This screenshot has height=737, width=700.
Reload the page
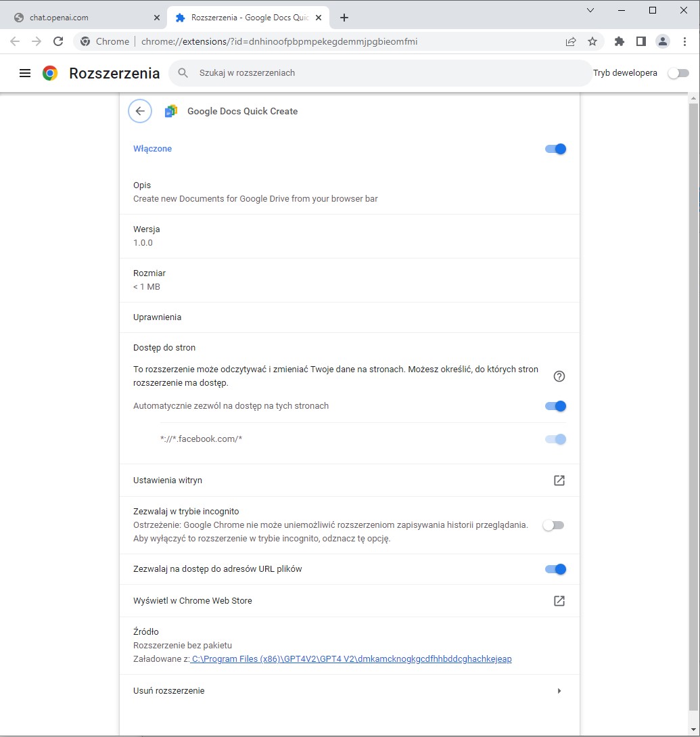pos(58,41)
